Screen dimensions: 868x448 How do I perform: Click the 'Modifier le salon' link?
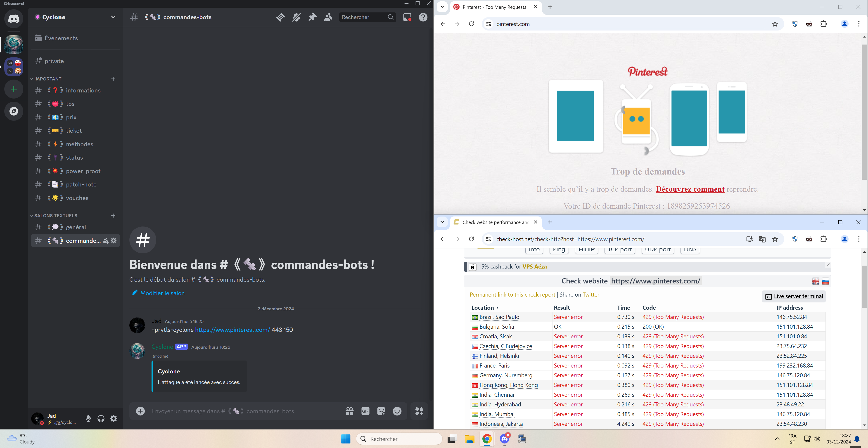click(x=162, y=293)
